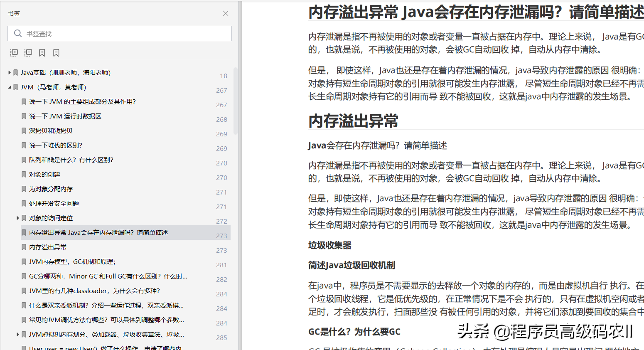
Task: Open bookmark 说一下堆栈的区别?
Action: [x=56, y=145]
